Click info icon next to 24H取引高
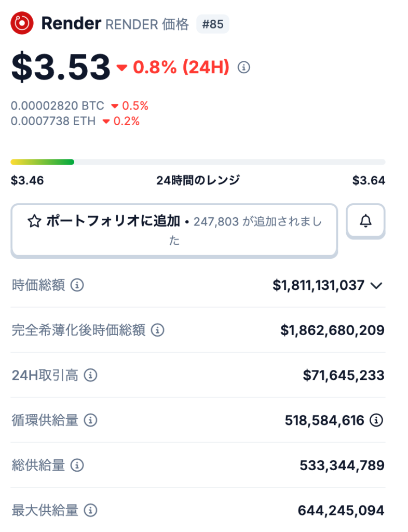The height and width of the screenshot is (532, 408). (x=90, y=375)
